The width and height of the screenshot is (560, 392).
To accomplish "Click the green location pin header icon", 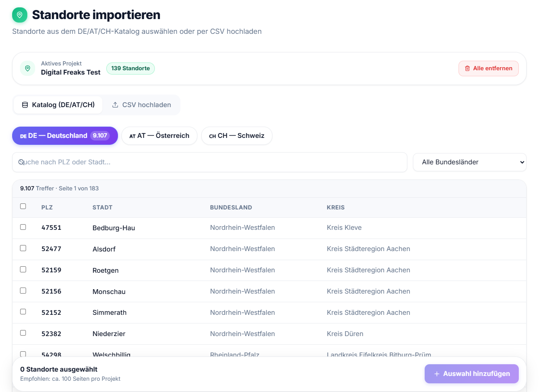I will (x=20, y=15).
